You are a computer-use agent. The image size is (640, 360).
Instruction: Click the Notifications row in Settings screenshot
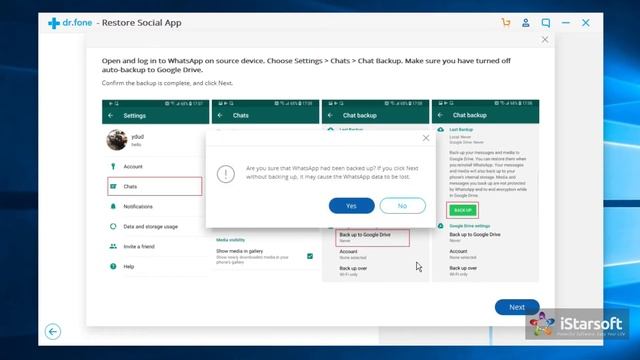tap(156, 207)
